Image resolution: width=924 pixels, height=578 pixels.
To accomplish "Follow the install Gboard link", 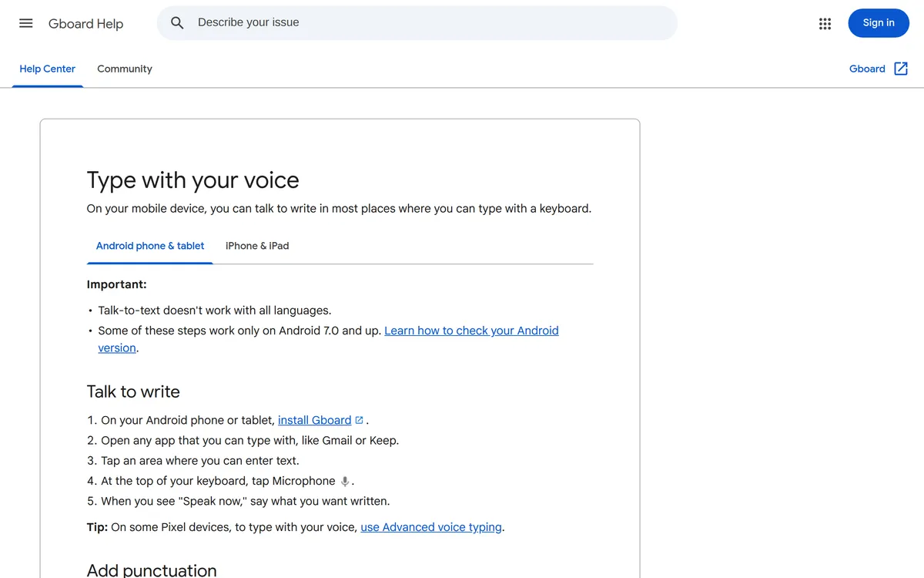I will [x=314, y=420].
